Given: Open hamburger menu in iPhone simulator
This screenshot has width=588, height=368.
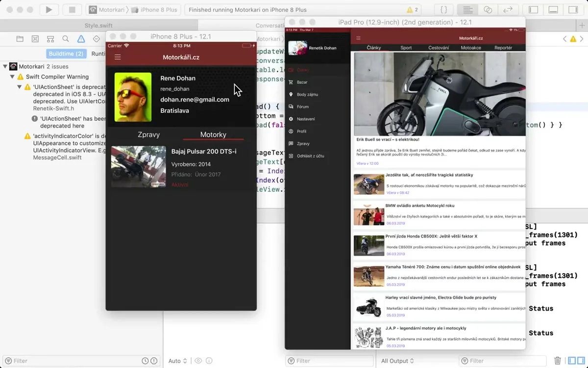Looking at the screenshot, I should [118, 57].
